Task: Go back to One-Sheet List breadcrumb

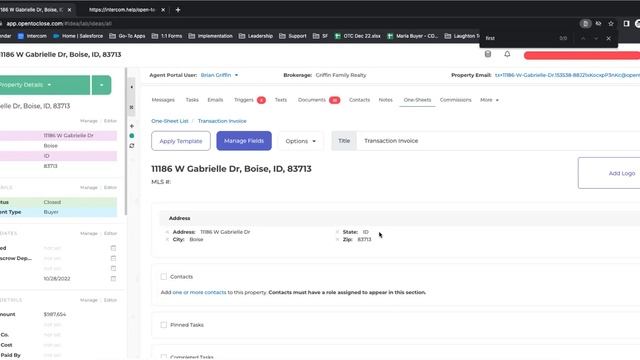Action: tap(170, 121)
